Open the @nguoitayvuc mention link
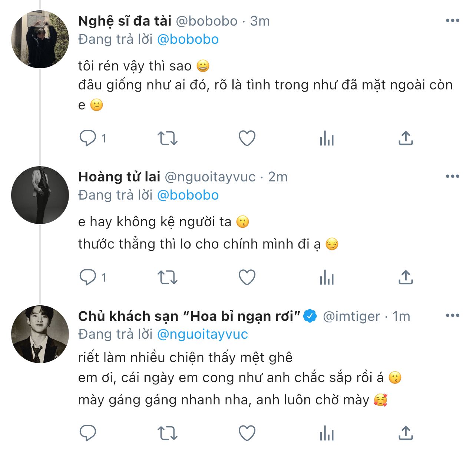The height and width of the screenshot is (450, 476). [x=202, y=334]
